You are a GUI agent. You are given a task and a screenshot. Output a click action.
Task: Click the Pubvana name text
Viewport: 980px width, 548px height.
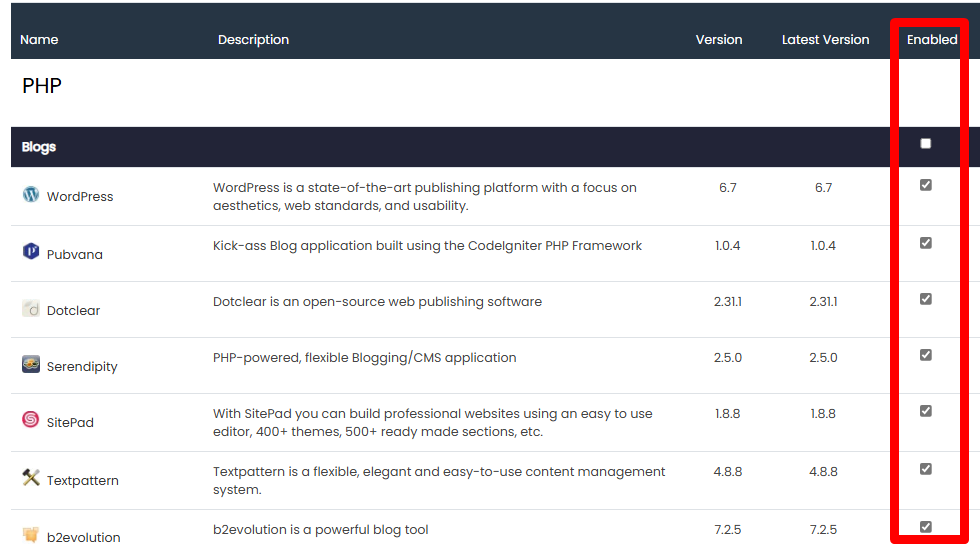(74, 254)
